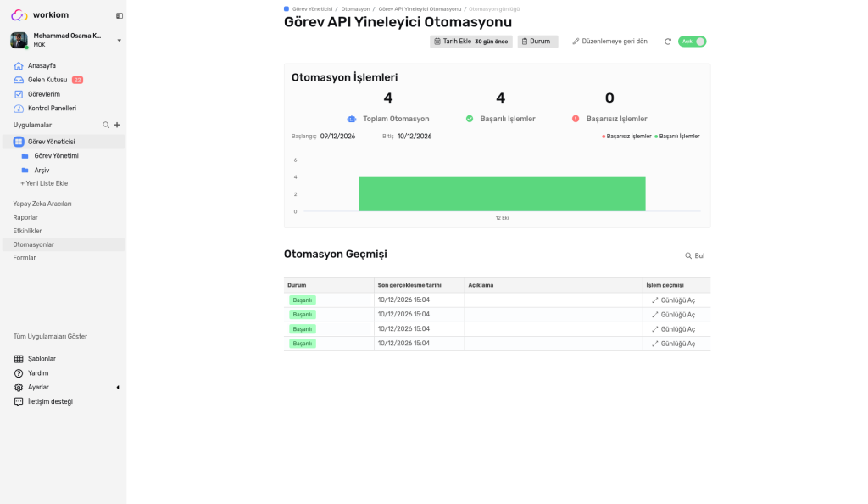Add a new app with plus icon
The width and height of the screenshot is (868, 504).
tap(117, 126)
